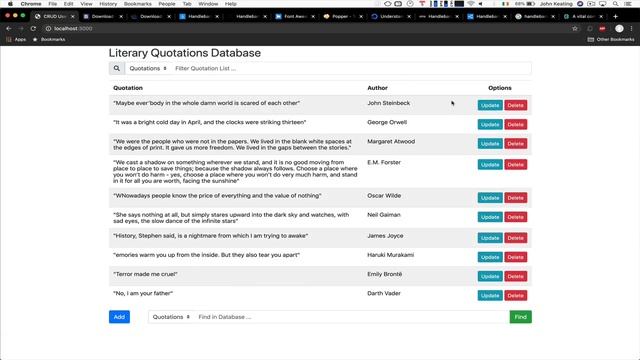Delete the Oscar Wilde quotation
Screen dimensions: 640x360
click(x=516, y=198)
